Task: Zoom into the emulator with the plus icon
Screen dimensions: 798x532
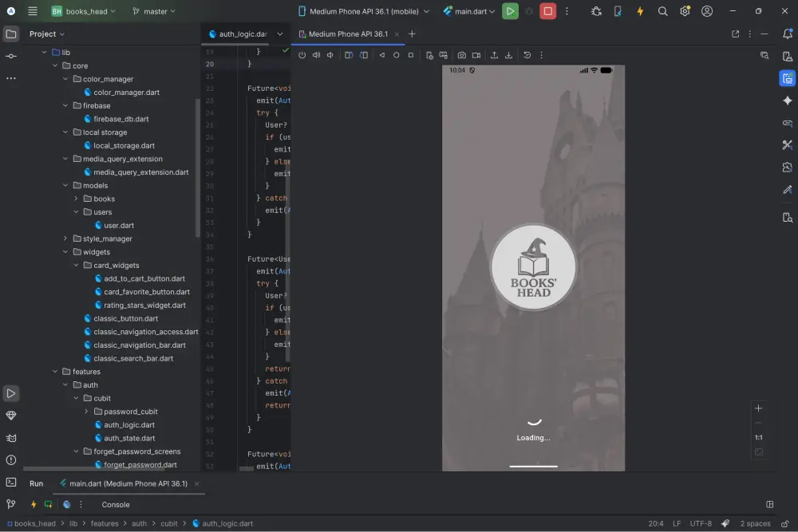Action: pos(758,408)
